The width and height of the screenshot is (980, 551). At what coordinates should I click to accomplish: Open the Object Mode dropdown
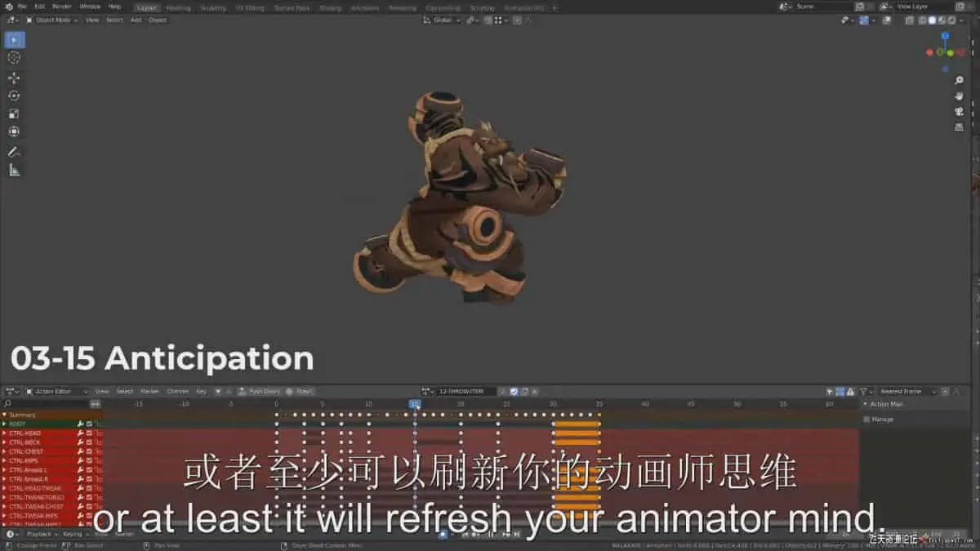point(53,20)
